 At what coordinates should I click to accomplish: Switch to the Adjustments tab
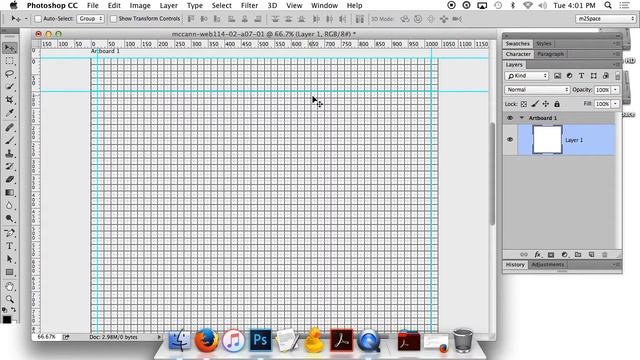tap(547, 264)
